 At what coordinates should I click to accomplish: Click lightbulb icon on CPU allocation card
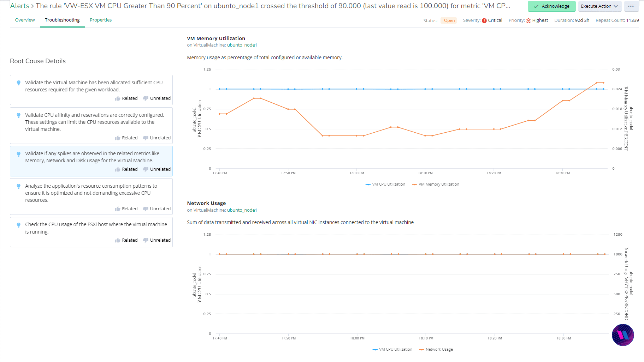(19, 83)
